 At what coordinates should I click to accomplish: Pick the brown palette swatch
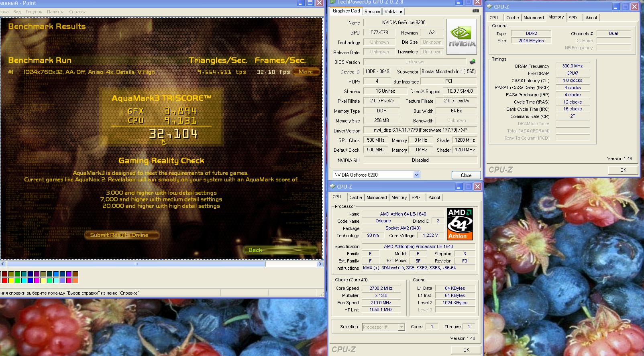[x=75, y=274]
